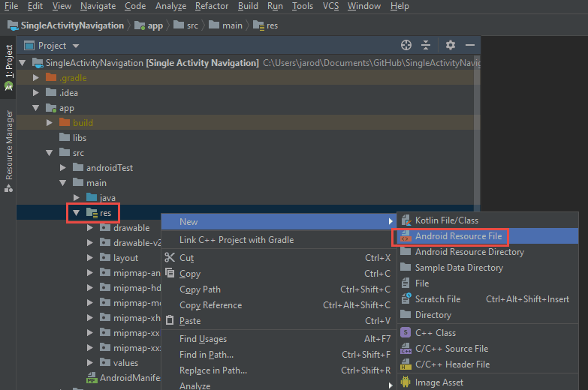Select Android Resource File from submenu
The height and width of the screenshot is (390, 588).
tap(458, 236)
